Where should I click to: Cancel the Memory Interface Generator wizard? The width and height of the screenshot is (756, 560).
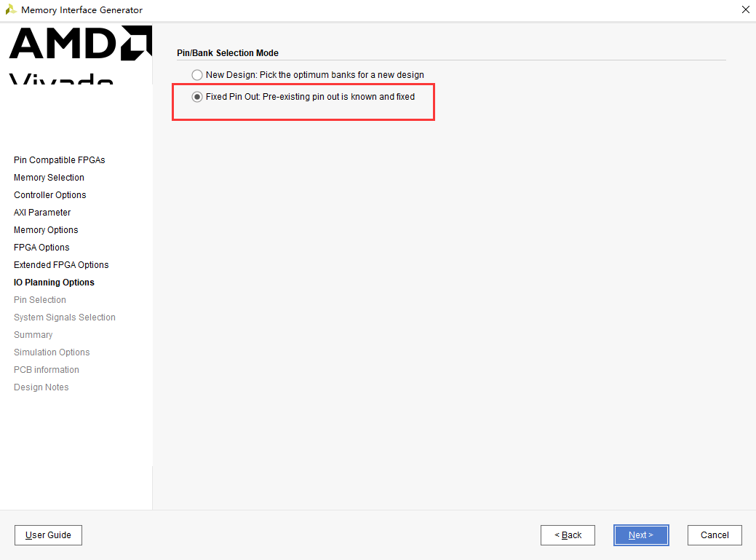715,535
